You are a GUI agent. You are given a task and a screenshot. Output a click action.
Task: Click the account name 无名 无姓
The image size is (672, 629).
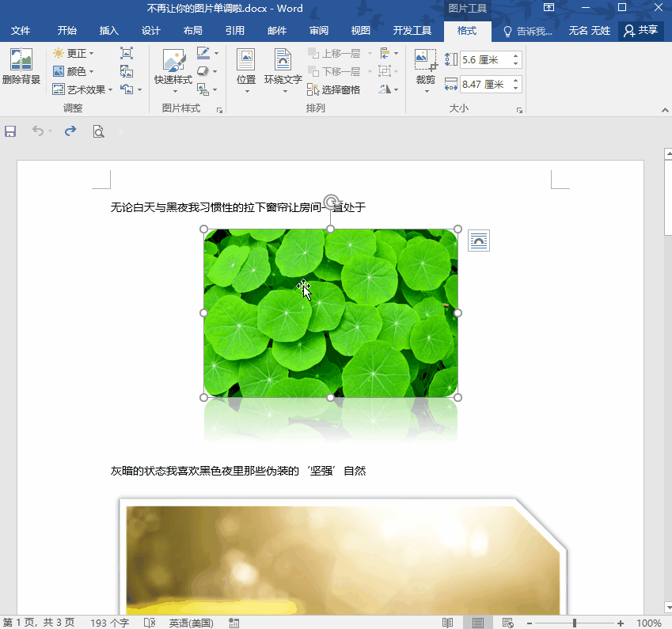[x=589, y=30]
